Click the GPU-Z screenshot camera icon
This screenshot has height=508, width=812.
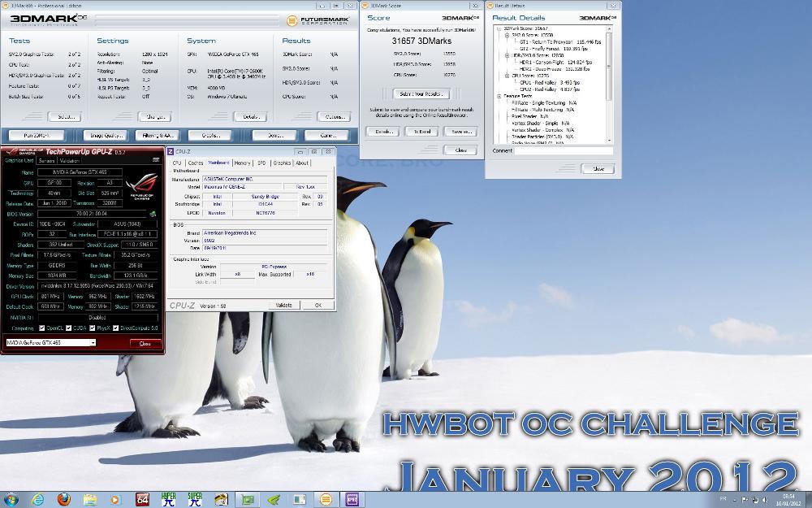pyautogui.click(x=156, y=161)
